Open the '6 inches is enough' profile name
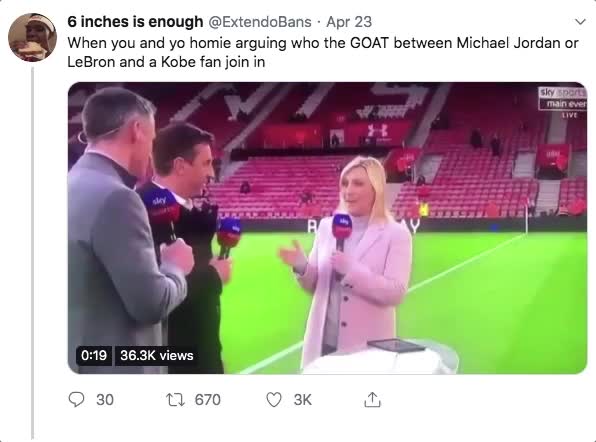Viewport: 596px width, 442px height. point(135,22)
